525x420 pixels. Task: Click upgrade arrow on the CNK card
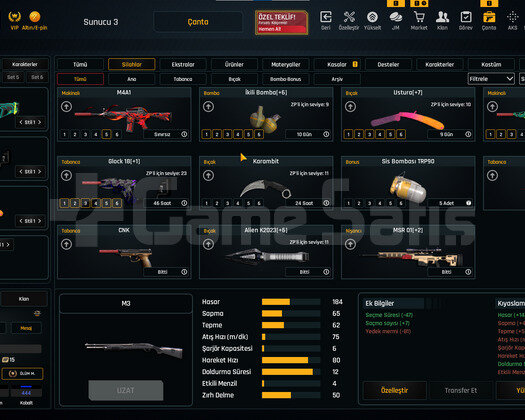pyautogui.click(x=66, y=244)
